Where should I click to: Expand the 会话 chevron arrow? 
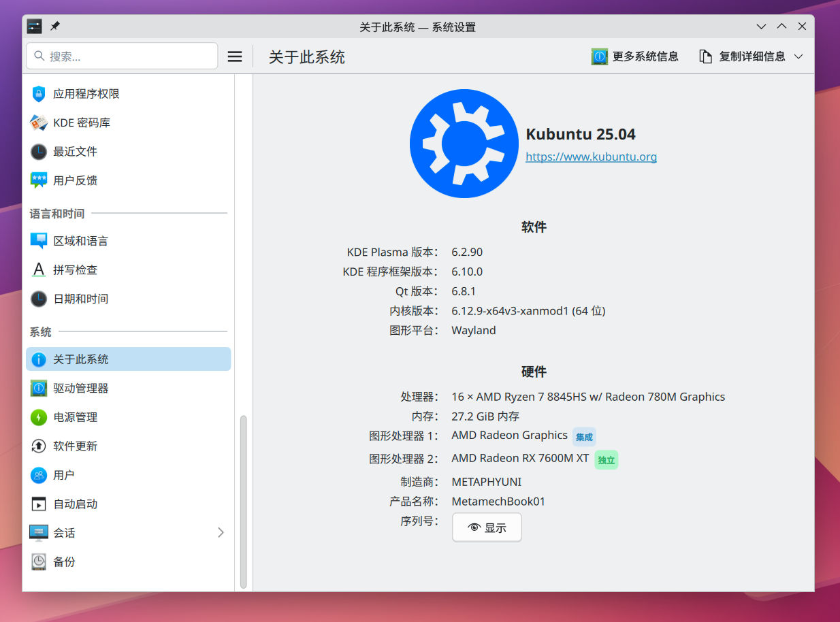tap(221, 533)
